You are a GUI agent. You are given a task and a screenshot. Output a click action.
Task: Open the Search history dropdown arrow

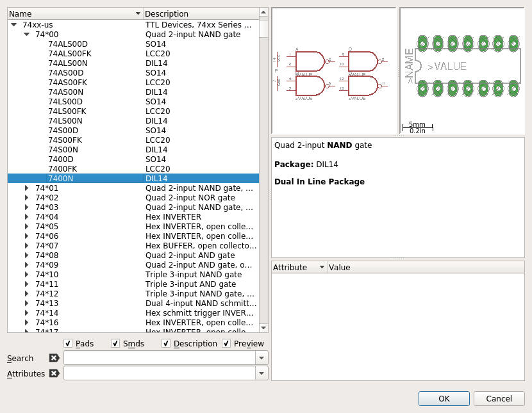point(261,358)
